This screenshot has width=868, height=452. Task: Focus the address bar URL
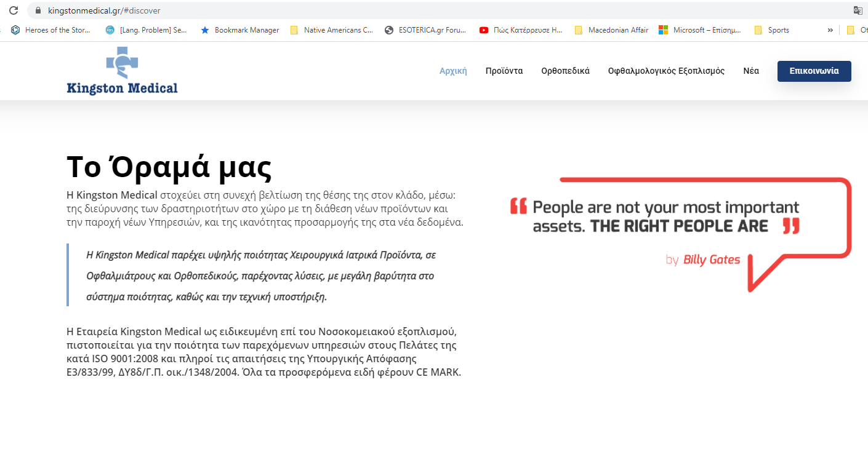coord(104,10)
